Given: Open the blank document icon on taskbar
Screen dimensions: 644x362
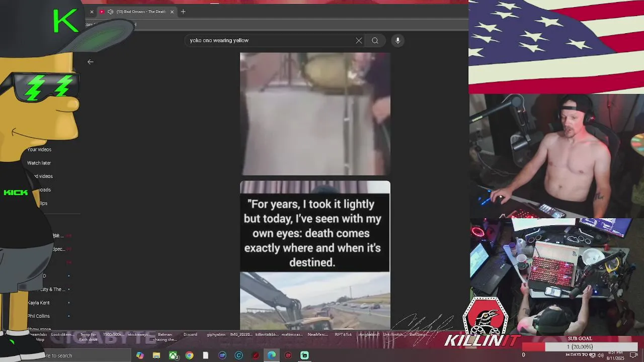Looking at the screenshot, I should point(206,355).
